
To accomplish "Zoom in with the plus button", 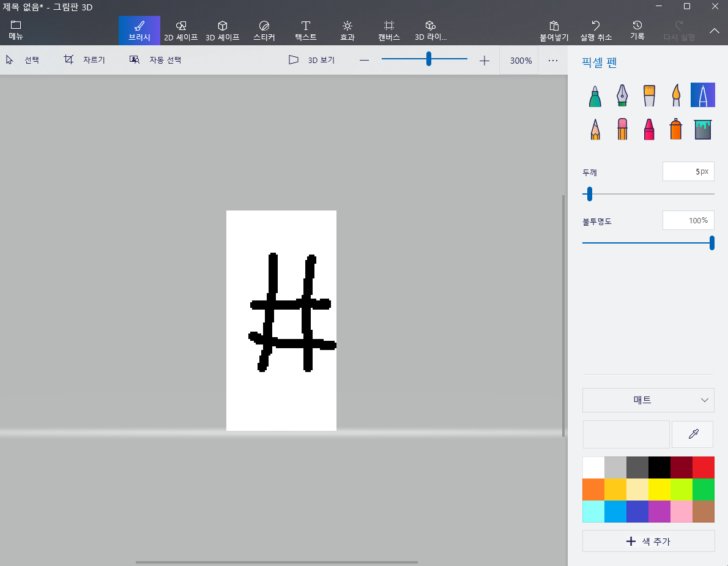I will pos(485,61).
